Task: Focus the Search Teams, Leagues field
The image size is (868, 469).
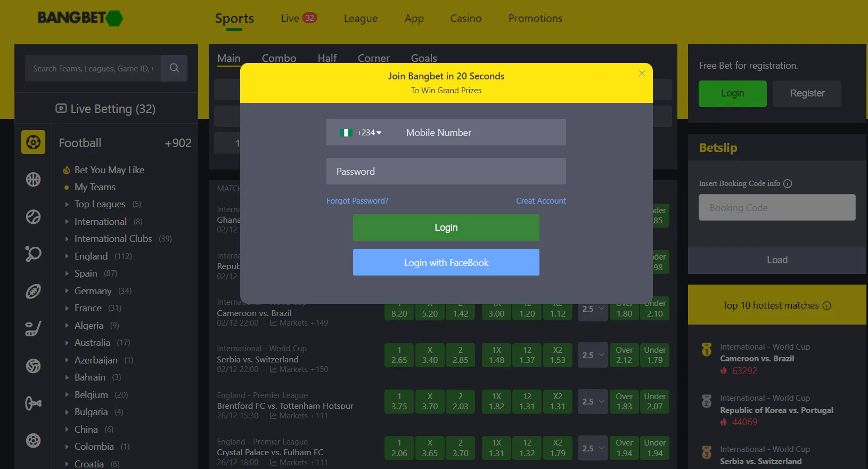Action: point(93,68)
